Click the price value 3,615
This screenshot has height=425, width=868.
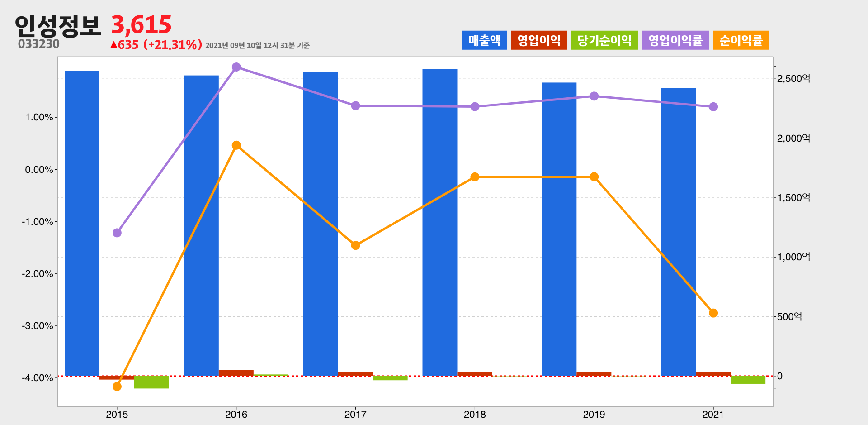click(142, 25)
